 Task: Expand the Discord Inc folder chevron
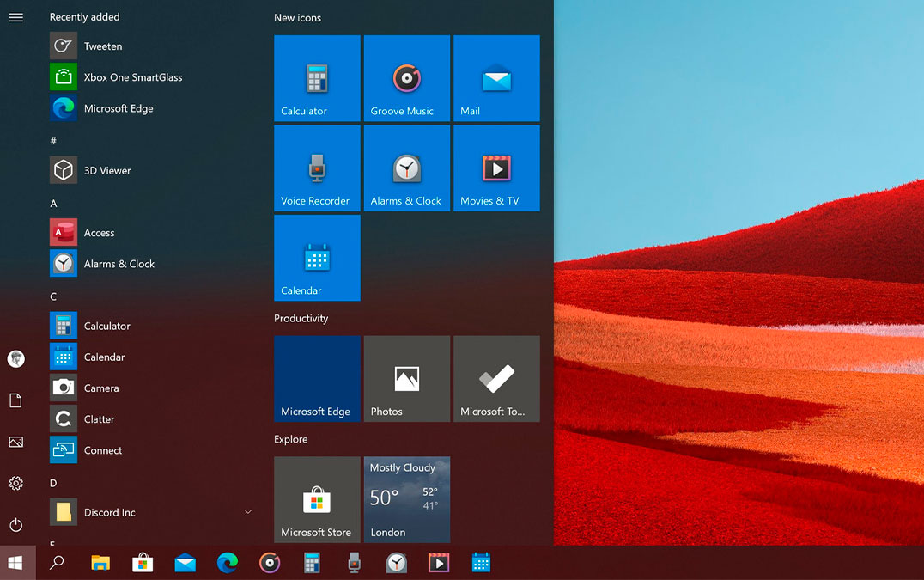pos(248,512)
